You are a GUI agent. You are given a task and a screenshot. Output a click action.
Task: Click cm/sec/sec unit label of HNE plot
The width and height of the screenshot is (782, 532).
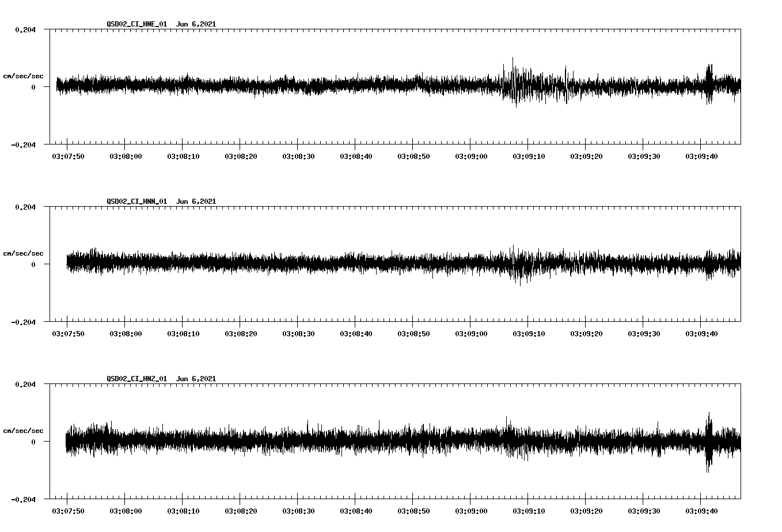23,76
